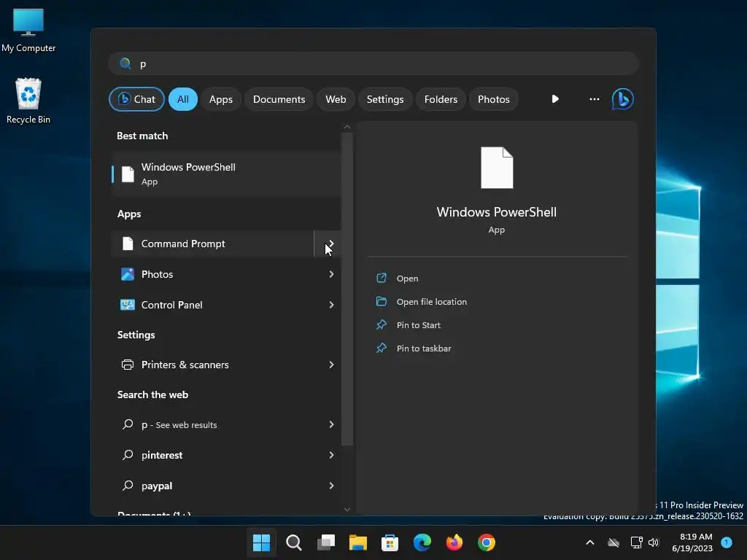Viewport: 747px width, 560px height.
Task: Click the volume speaker tray icon
Action: (x=654, y=542)
